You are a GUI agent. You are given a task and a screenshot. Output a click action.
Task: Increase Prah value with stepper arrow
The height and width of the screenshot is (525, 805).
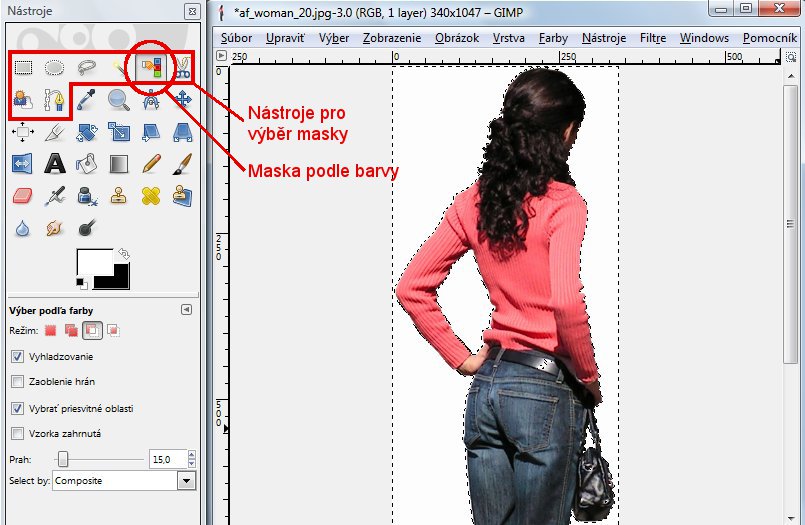coord(191,455)
